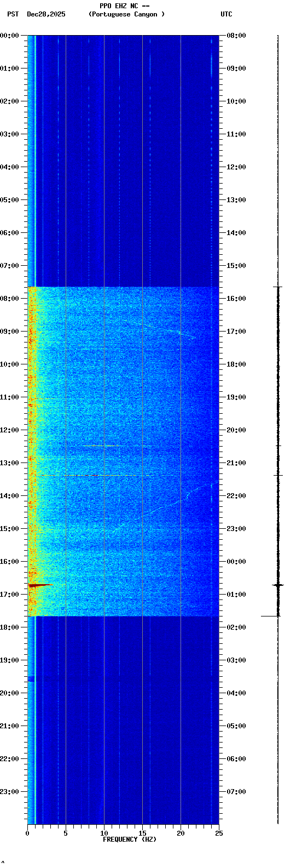Click the seismogram tick at noisy band start
The height and width of the screenshot is (868, 302).
[x=278, y=287]
